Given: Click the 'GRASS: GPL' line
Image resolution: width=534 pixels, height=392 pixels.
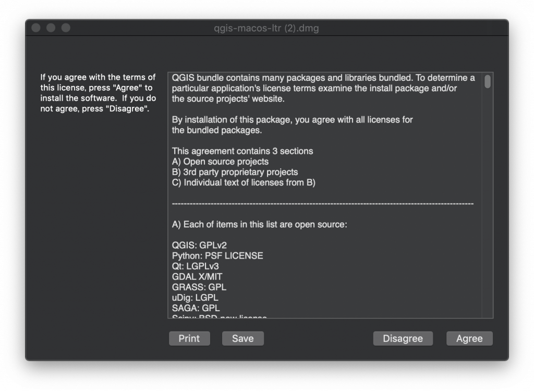Looking at the screenshot, I should coord(199,287).
